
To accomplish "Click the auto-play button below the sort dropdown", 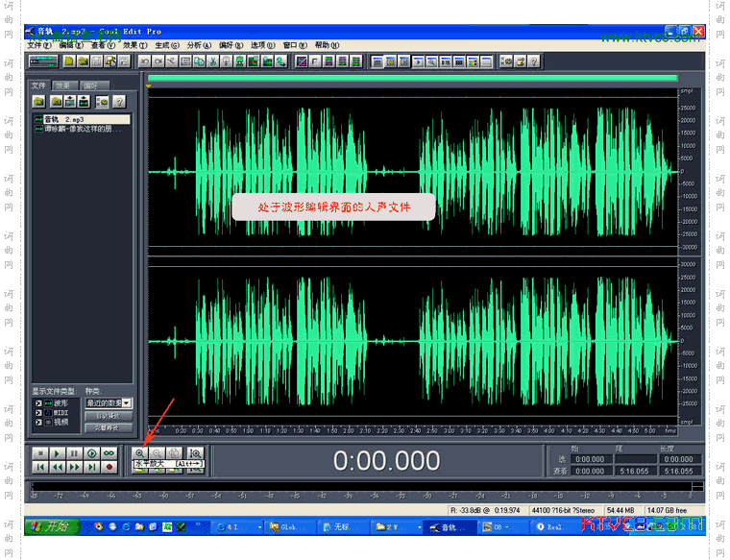I will [x=109, y=416].
